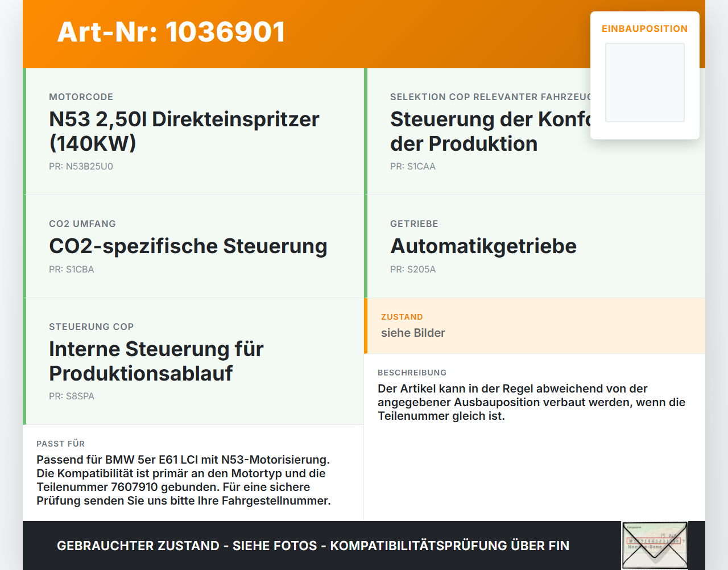Click the Passt für compatibility paragraph
Screen dimensions: 728x570
[x=184, y=480]
